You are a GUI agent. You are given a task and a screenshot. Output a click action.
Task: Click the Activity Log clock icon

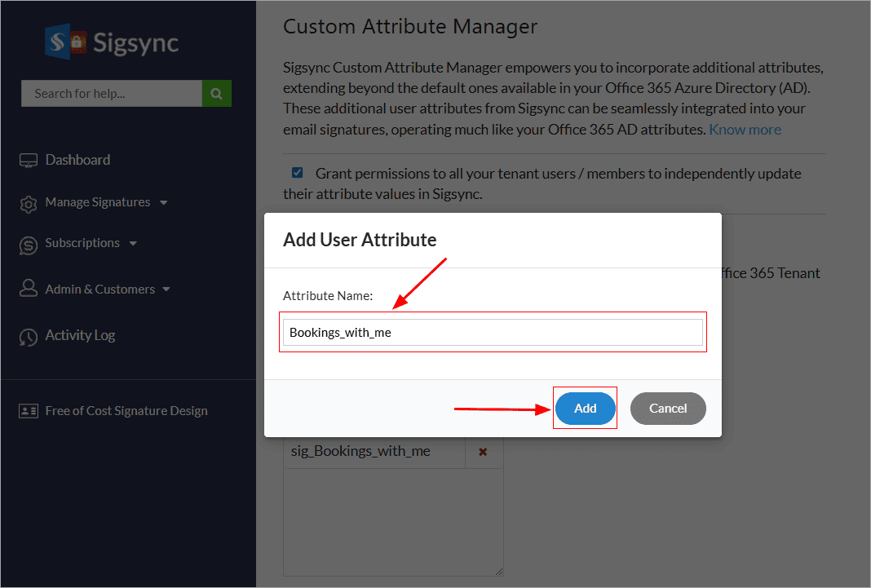click(29, 337)
